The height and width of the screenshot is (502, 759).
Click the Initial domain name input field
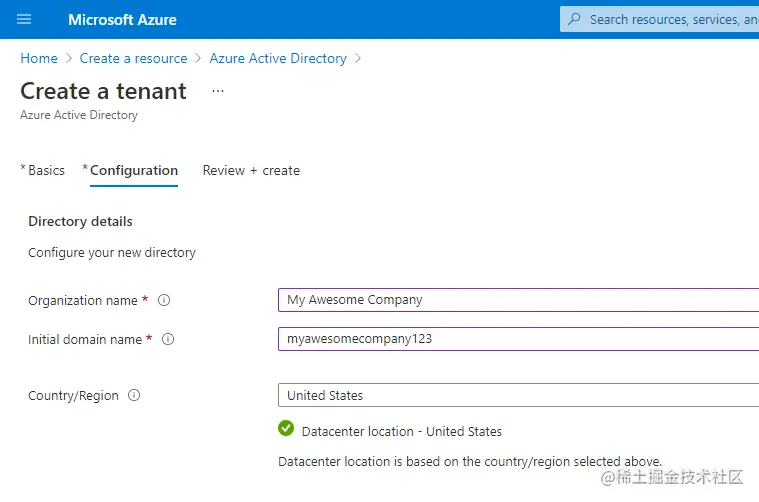pos(518,339)
